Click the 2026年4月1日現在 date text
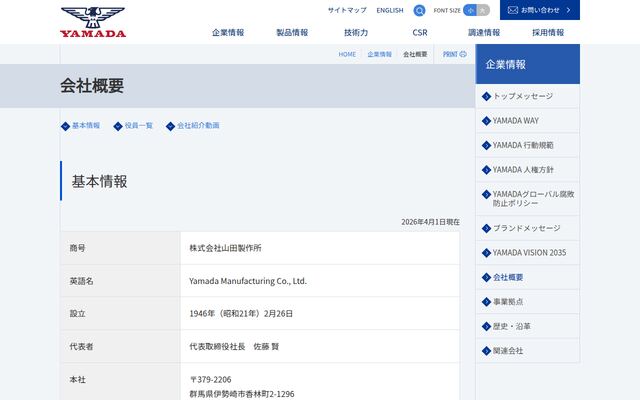The height and width of the screenshot is (400, 640). (430, 222)
